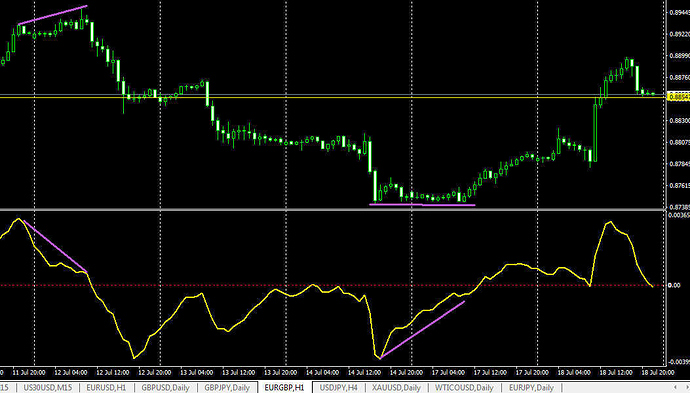
Task: Open the USDJPY,H4 chart tab
Action: tap(338, 388)
